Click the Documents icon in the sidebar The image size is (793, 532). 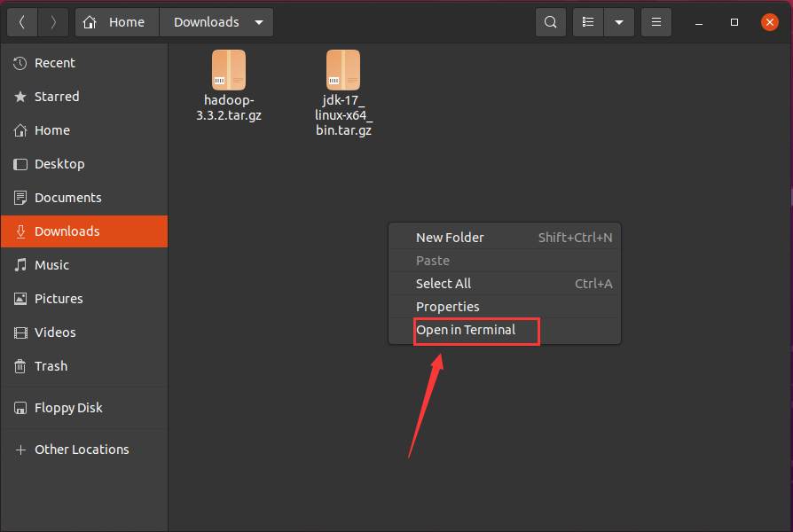tap(20, 198)
